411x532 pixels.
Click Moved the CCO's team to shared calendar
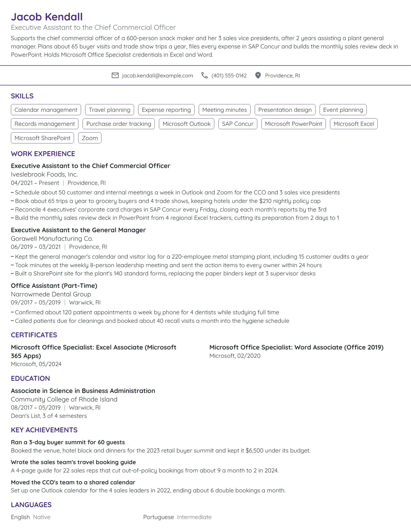coord(73,483)
